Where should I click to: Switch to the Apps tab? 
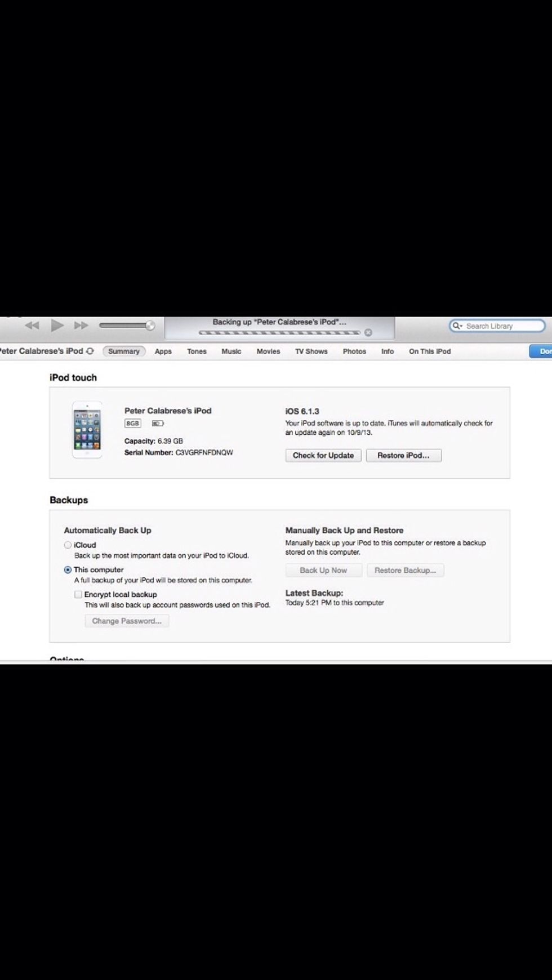pyautogui.click(x=163, y=351)
